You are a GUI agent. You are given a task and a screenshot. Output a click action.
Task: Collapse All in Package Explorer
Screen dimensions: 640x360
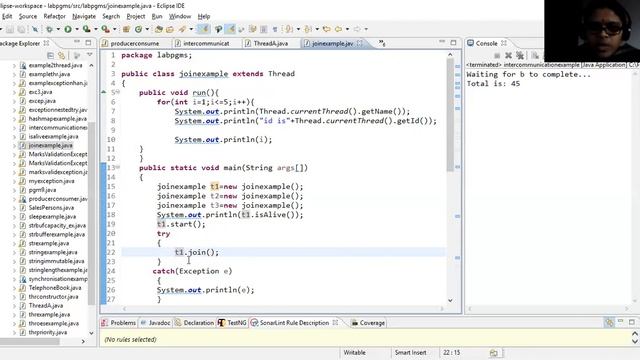pos(50,55)
